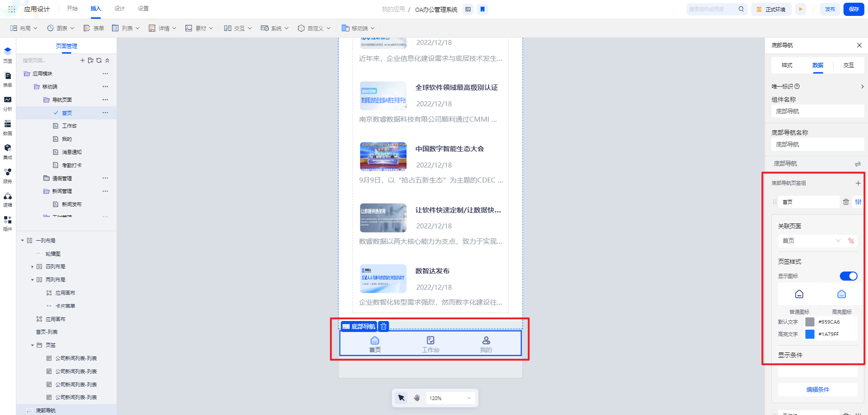Click the 唯一标识 help question icon

tap(797, 86)
